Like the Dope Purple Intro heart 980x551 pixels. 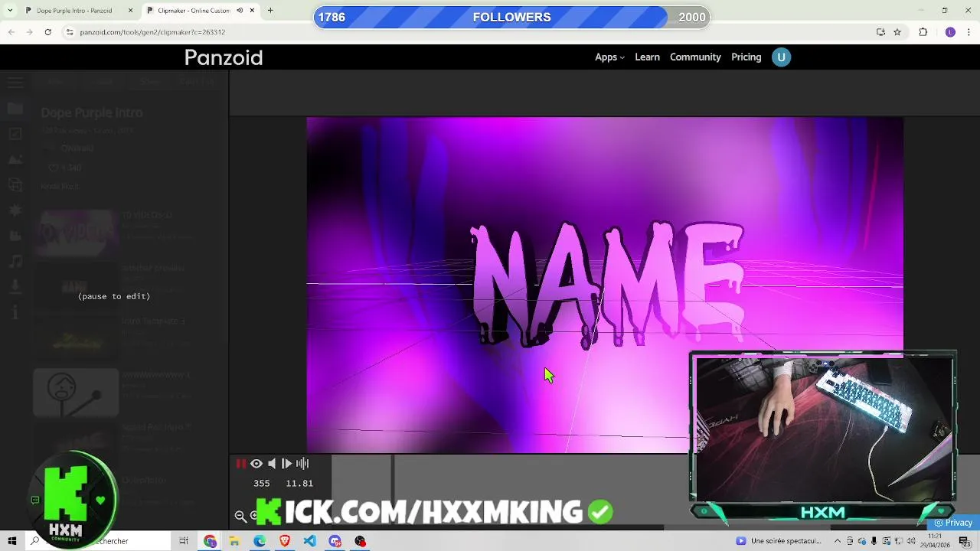(54, 168)
